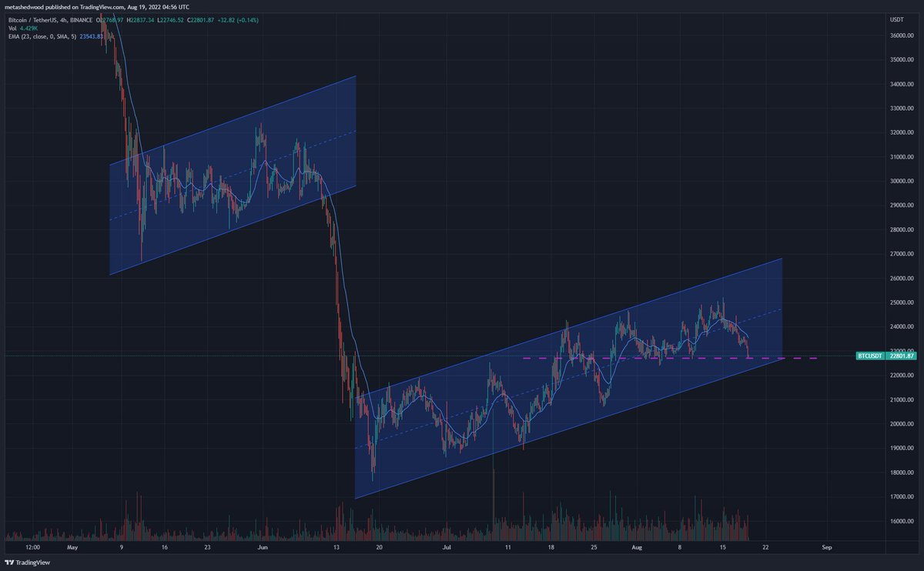Screen dimensions: 924x571
Task: Open the USDT currency label on the price axis
Action: 896,18
